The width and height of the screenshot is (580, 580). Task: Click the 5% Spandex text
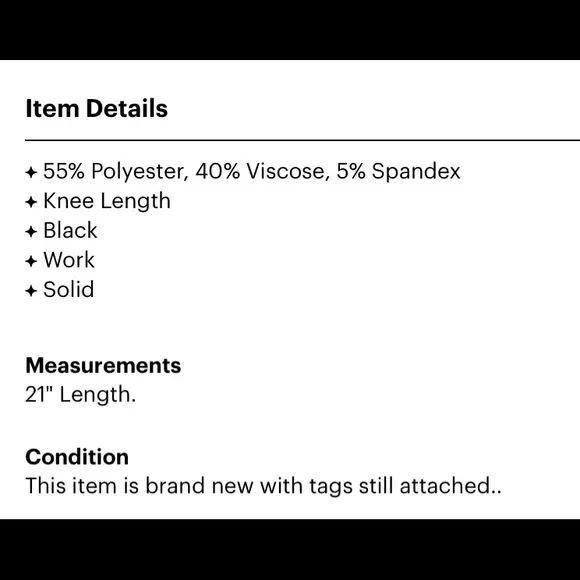pos(398,172)
